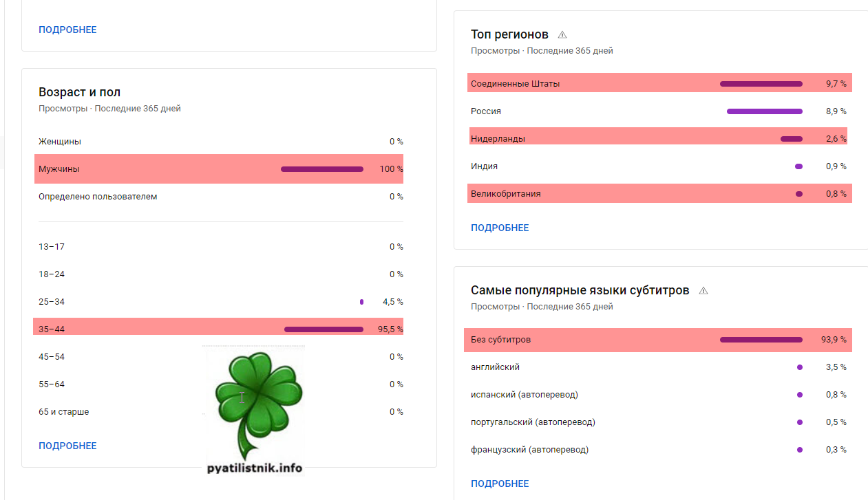Select the 35–44 age group row
Screen dimensions: 868x500
(x=218, y=329)
